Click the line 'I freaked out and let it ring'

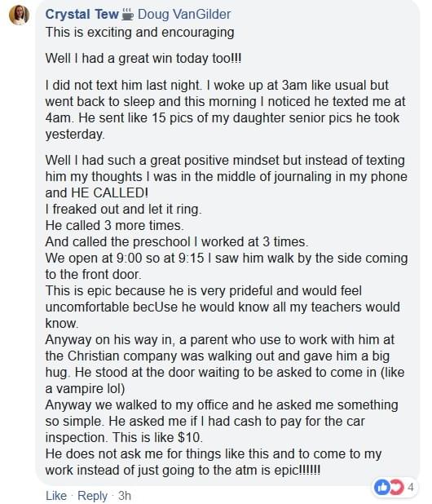[x=123, y=210]
